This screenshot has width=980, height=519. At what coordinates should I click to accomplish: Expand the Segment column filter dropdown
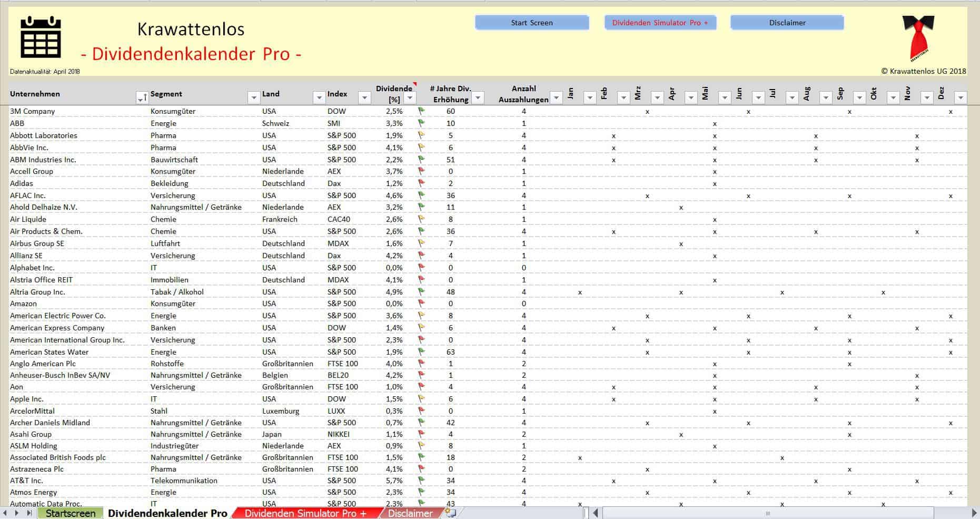tap(253, 98)
